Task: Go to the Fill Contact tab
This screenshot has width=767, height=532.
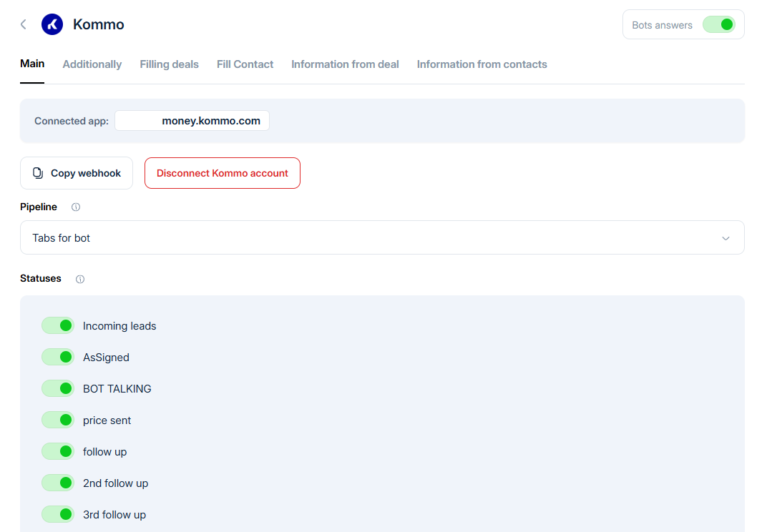Action: (245, 64)
